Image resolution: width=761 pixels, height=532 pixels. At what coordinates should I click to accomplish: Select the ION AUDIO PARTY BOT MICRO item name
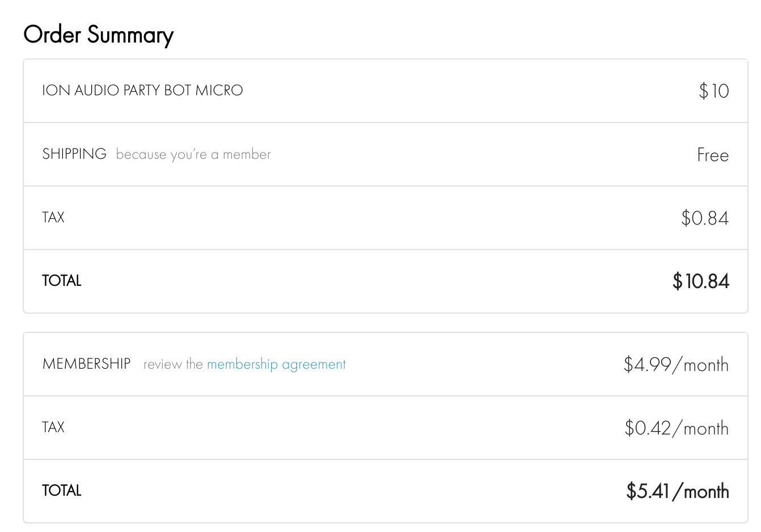(x=142, y=91)
